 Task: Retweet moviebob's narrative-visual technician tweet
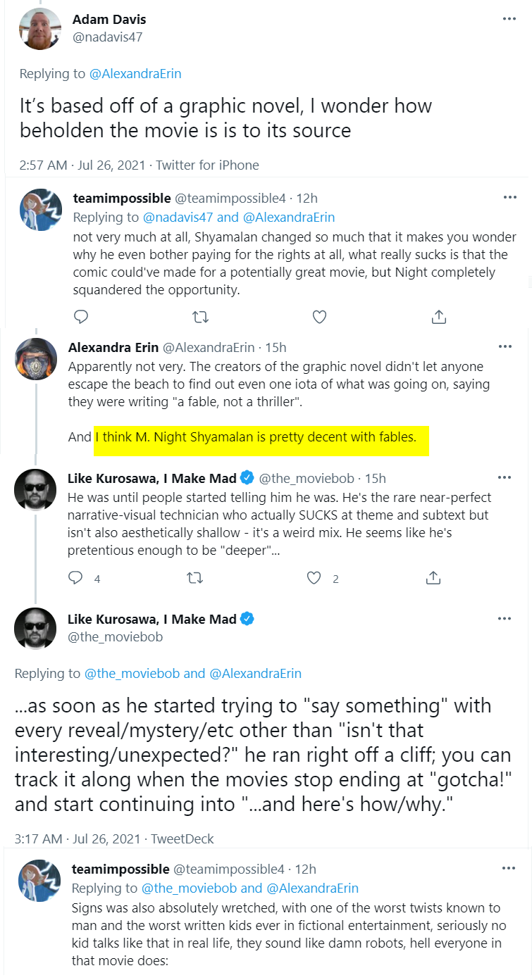(x=194, y=578)
